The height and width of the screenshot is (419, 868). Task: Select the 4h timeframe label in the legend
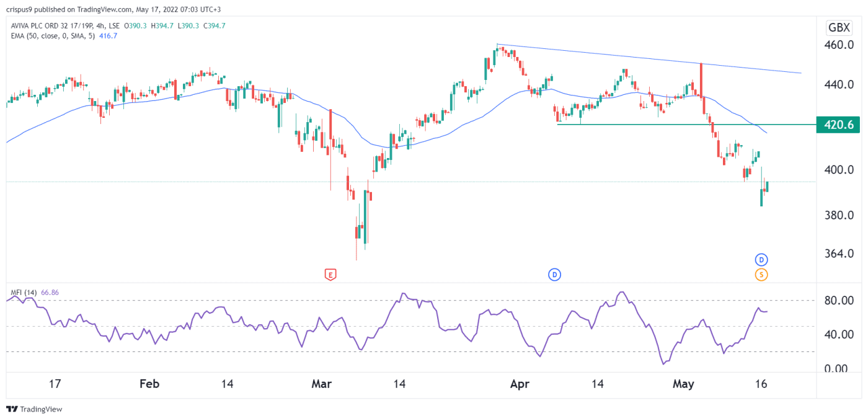[99, 26]
